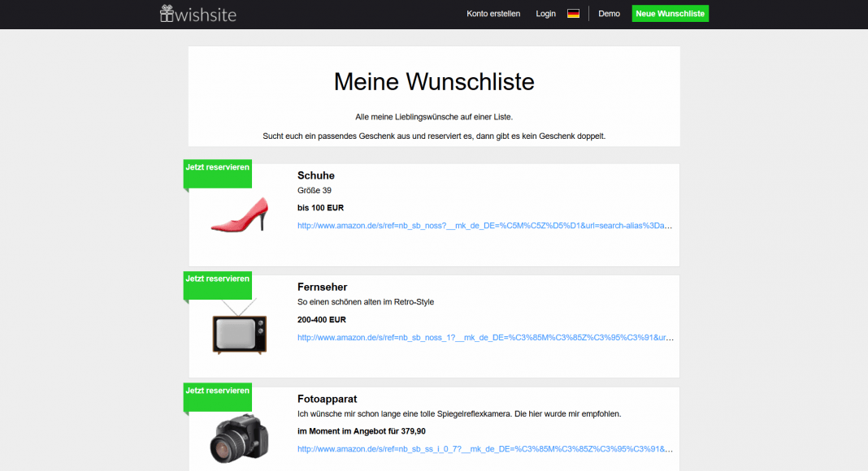Viewport: 868px width, 471px height.
Task: Select the Fotoapparat title
Action: coord(327,400)
